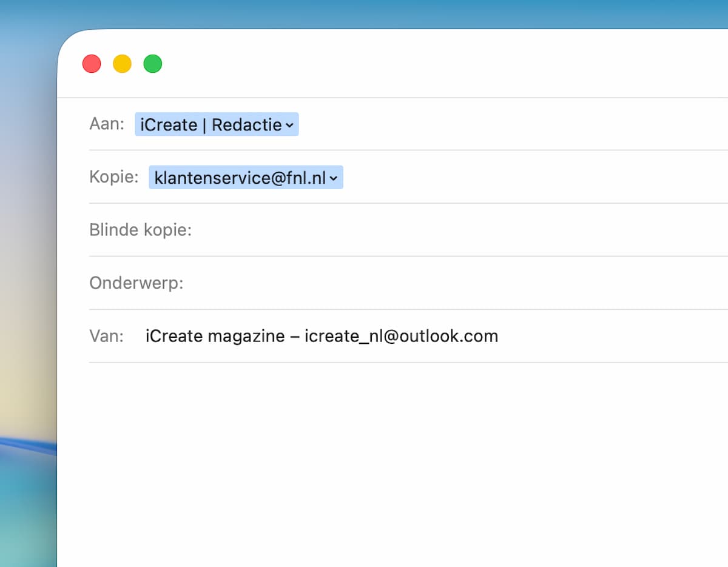Click the Onderwerp: label
Viewport: 728px width, 567px height.
136,283
